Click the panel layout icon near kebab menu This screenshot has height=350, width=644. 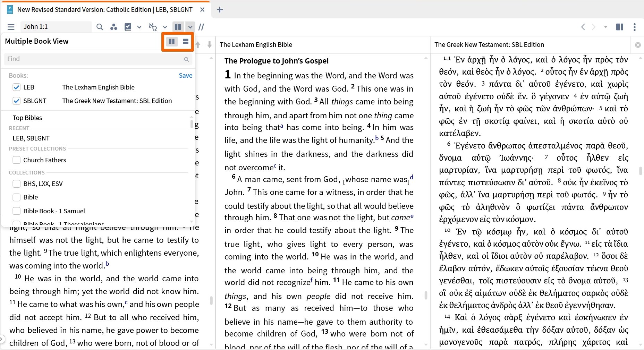(619, 27)
